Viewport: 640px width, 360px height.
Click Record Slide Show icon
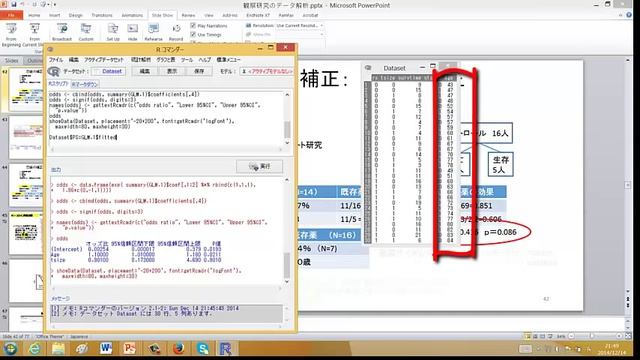(x=176, y=29)
